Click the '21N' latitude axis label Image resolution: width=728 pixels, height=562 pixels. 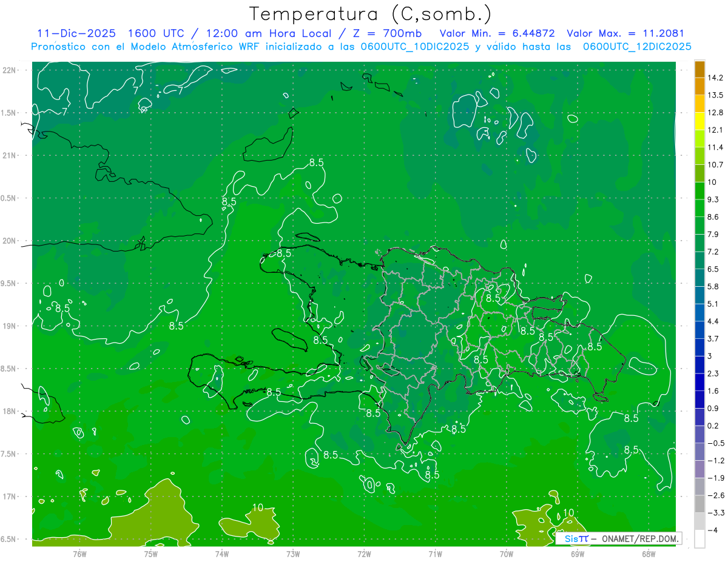(x=10, y=156)
